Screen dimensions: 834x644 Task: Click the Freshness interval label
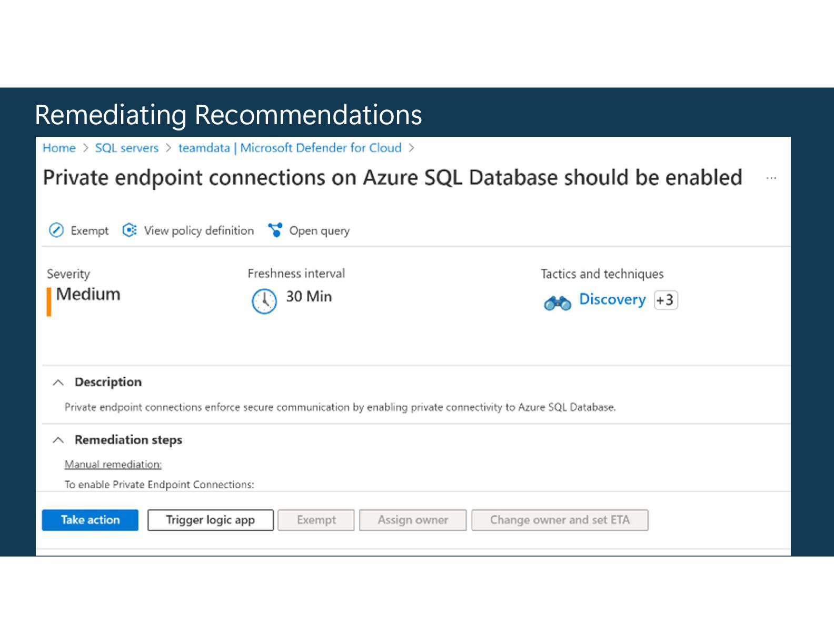tap(296, 274)
